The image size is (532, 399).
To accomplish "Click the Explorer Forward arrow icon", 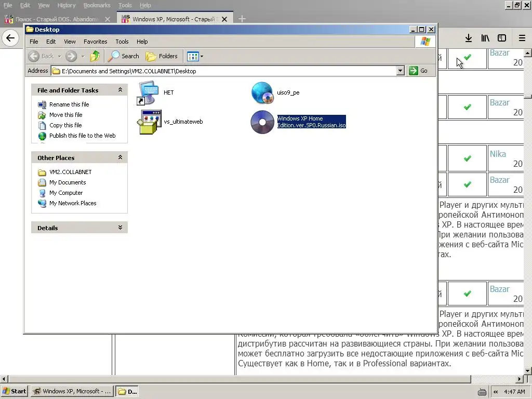I will [x=71, y=56].
